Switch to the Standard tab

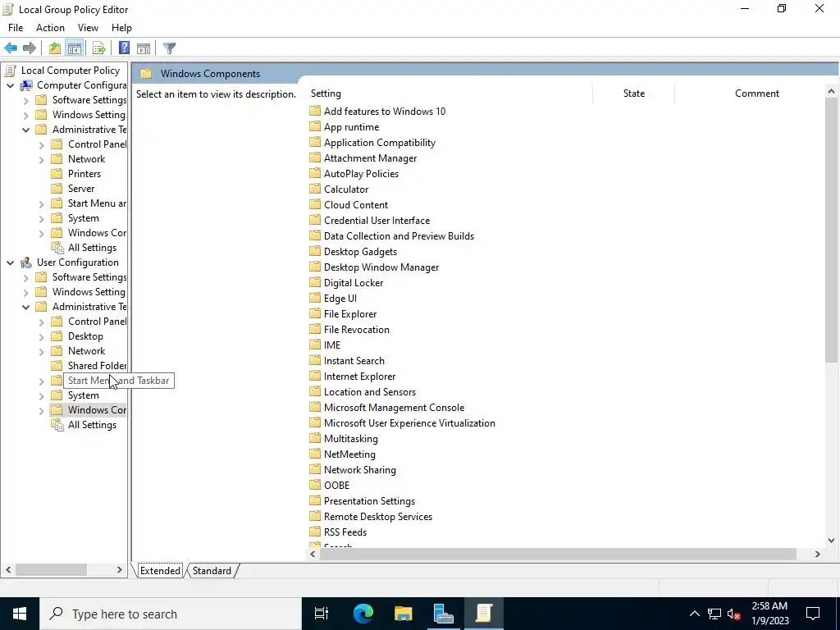[212, 571]
